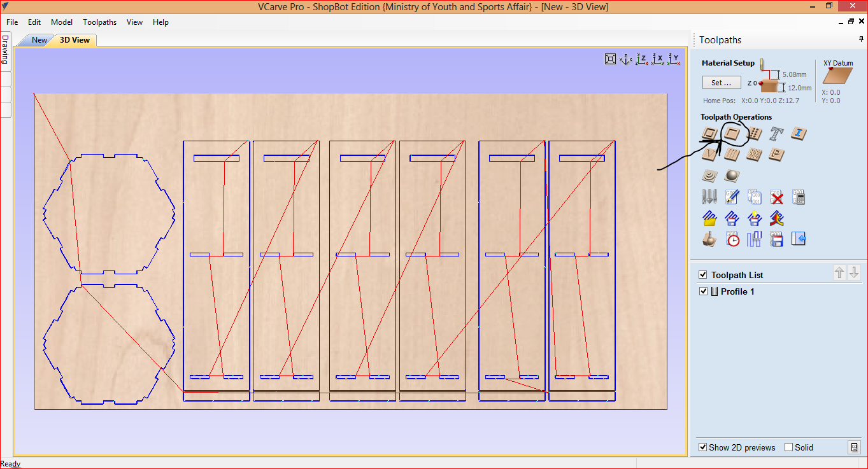Click the "12.0mm" thickness value

799,88
